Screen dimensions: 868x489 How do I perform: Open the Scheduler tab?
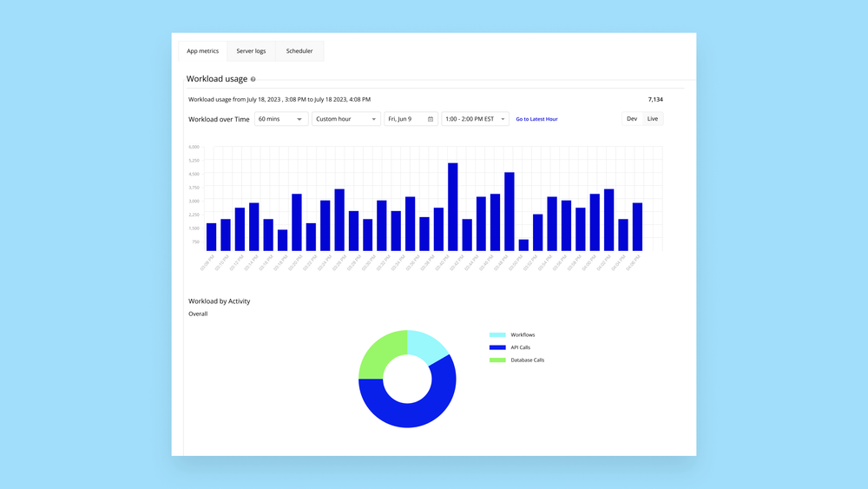[x=299, y=51]
